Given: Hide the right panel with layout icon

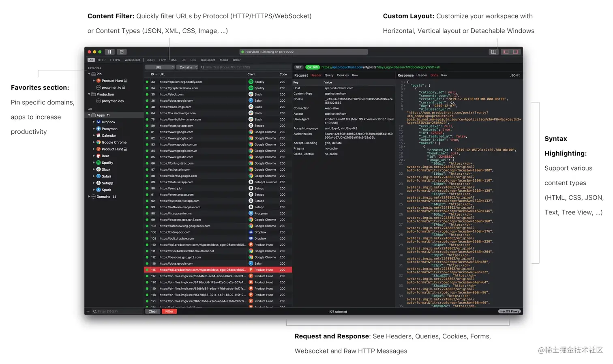Looking at the screenshot, I should coord(516,52).
